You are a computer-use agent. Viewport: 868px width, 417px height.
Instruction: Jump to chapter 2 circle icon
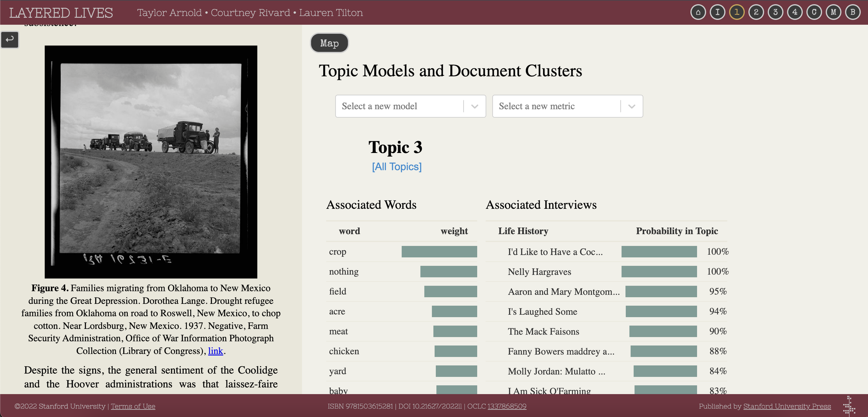[756, 12]
